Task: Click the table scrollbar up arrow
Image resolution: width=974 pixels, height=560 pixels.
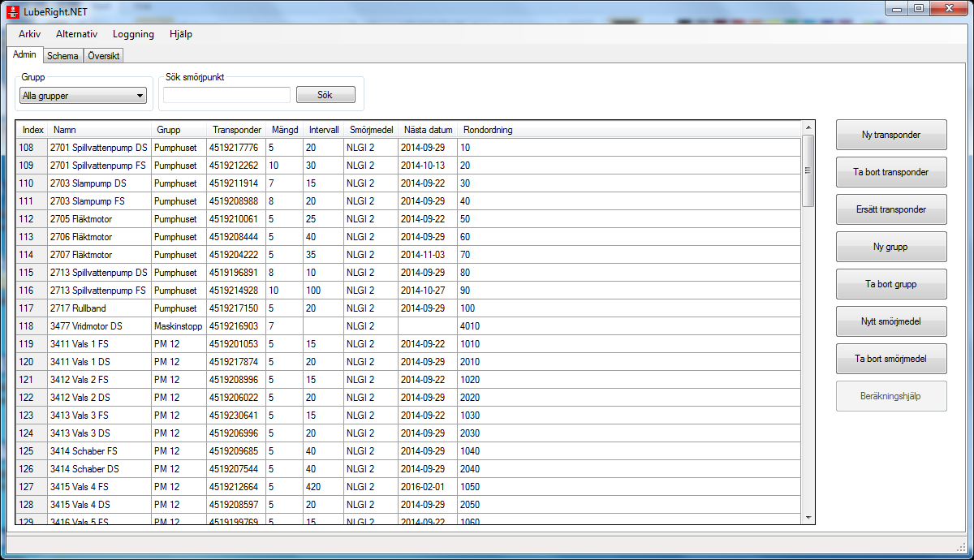Action: pos(808,127)
